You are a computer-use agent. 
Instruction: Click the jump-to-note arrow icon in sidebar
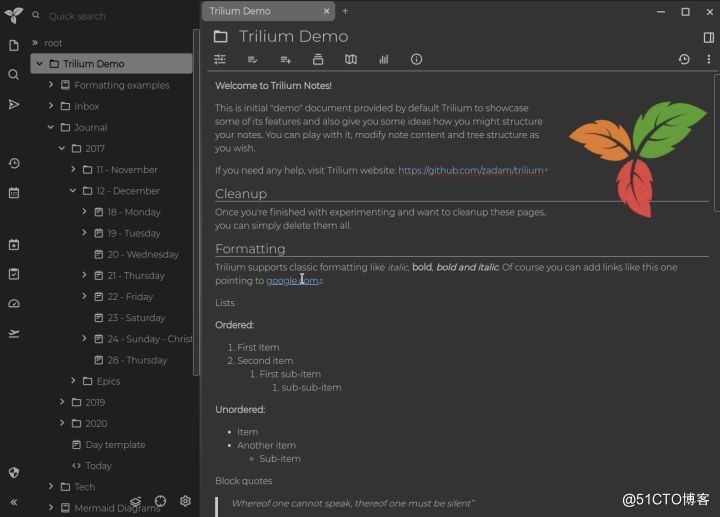14,105
